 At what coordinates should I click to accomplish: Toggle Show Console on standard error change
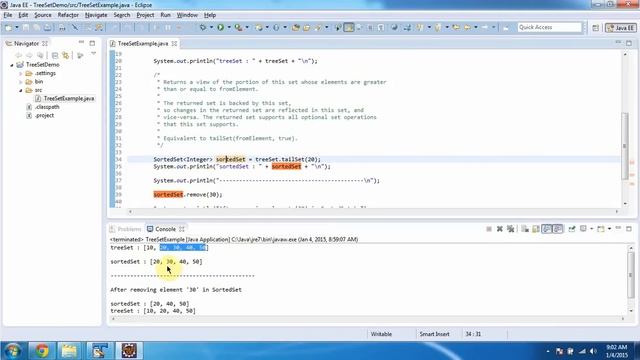click(x=558, y=229)
